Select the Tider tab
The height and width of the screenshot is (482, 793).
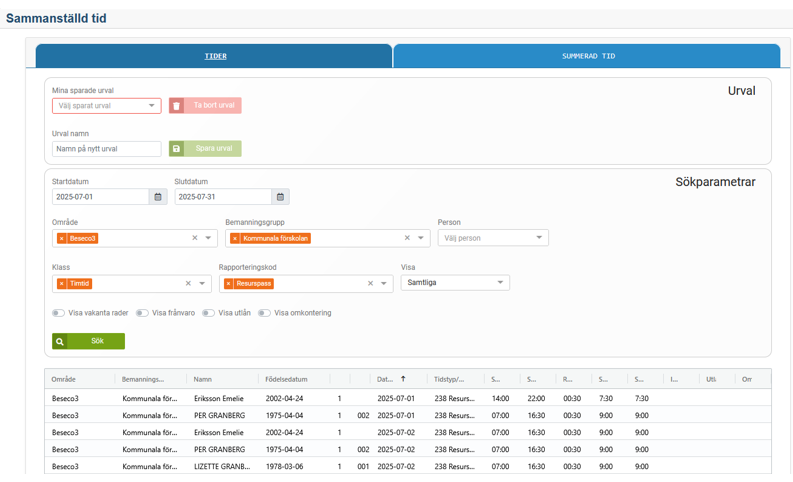(214, 56)
